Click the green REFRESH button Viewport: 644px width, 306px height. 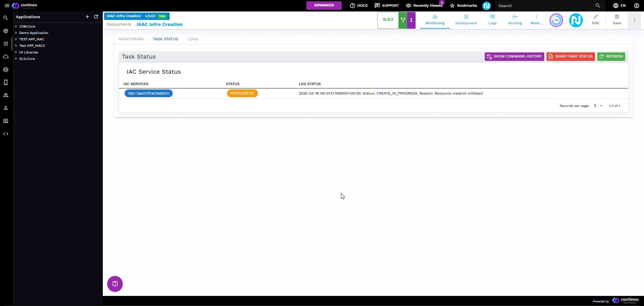click(611, 56)
